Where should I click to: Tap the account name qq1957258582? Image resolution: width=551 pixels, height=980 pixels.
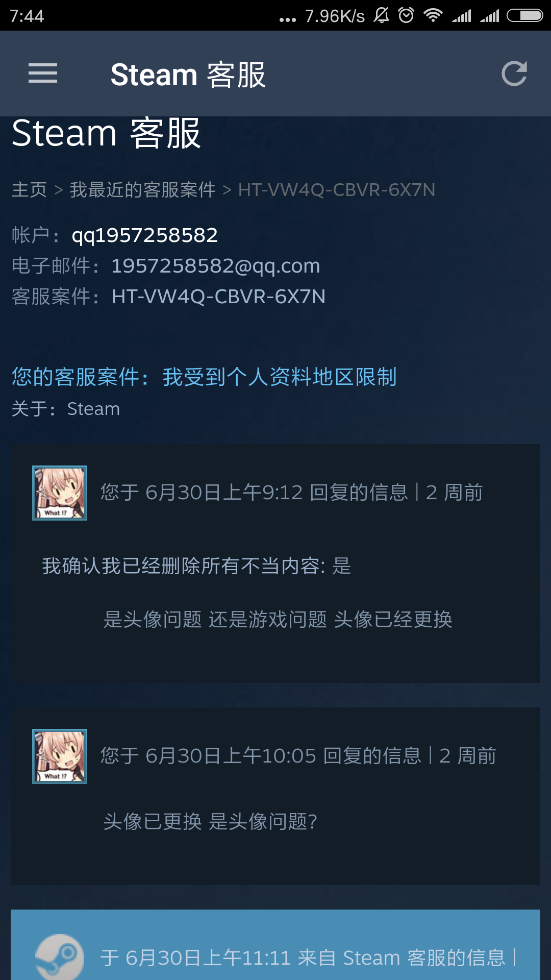coord(145,235)
